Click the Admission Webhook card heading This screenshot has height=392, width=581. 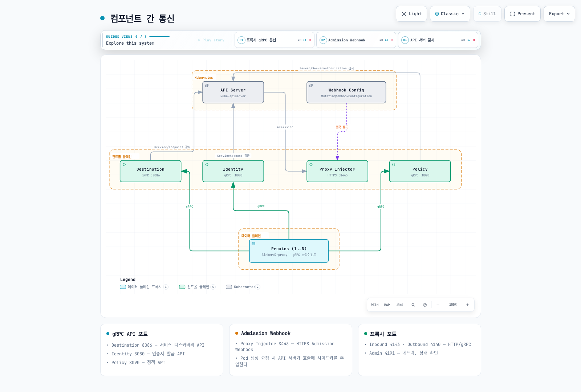tap(266, 333)
